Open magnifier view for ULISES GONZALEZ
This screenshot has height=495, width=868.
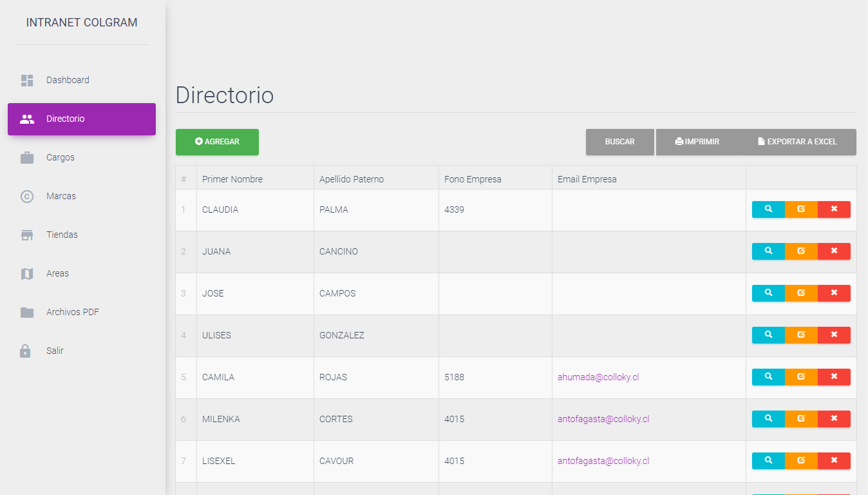(x=768, y=335)
